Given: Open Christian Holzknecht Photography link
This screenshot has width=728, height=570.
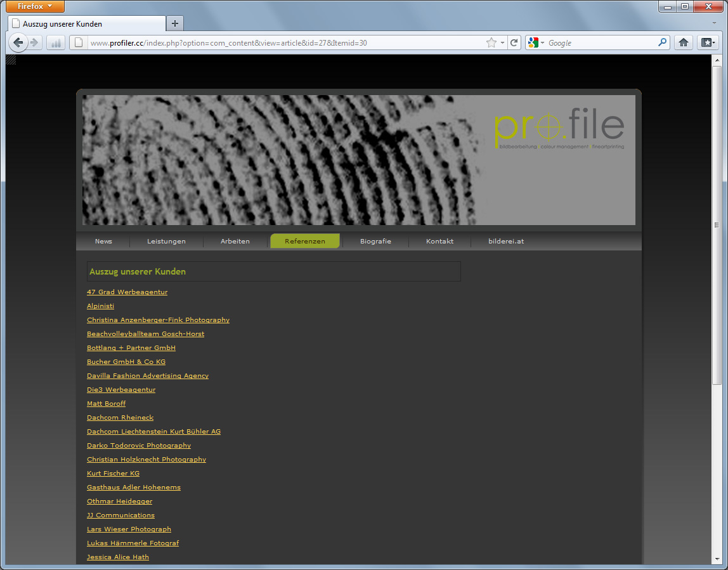Looking at the screenshot, I should pos(146,459).
